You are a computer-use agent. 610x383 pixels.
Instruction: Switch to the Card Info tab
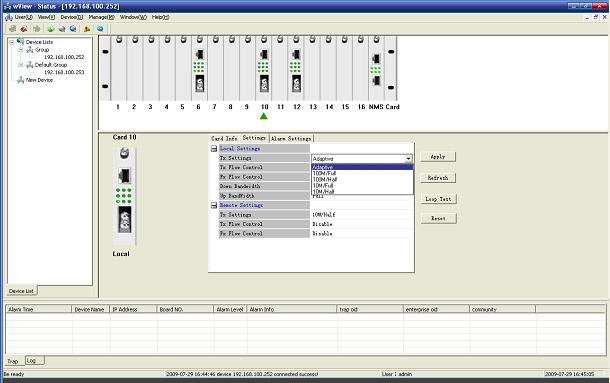[224, 139]
